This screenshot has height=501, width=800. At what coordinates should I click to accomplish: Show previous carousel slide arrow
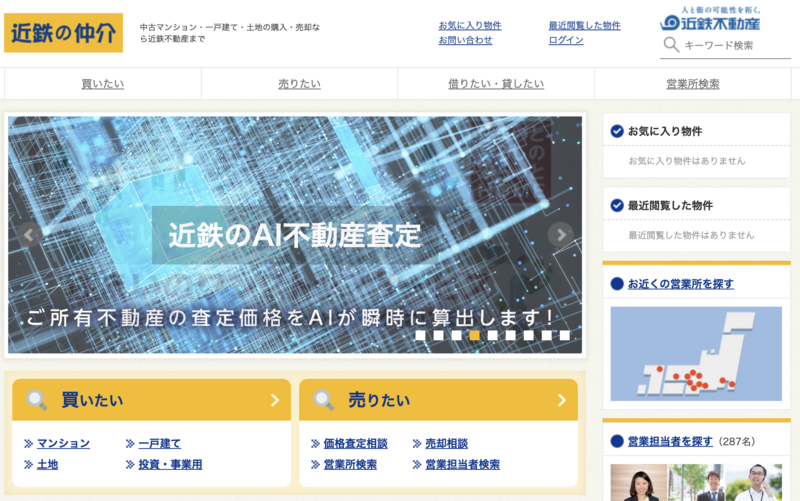click(29, 235)
